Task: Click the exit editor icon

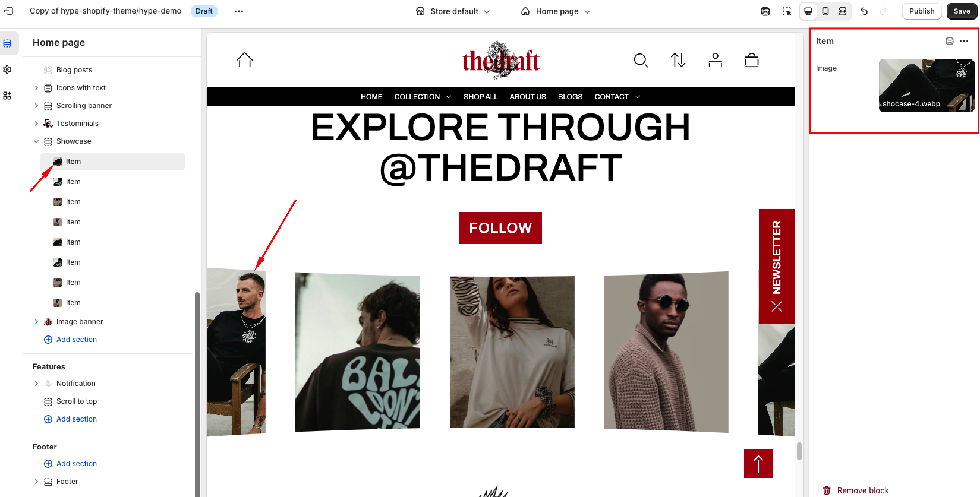Action: [8, 11]
